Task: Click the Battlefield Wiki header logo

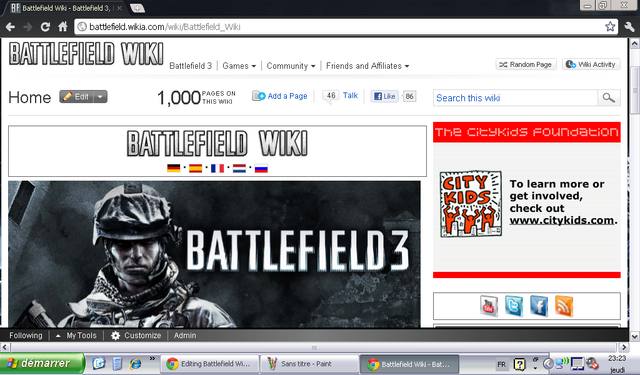Action: pyautogui.click(x=86, y=54)
